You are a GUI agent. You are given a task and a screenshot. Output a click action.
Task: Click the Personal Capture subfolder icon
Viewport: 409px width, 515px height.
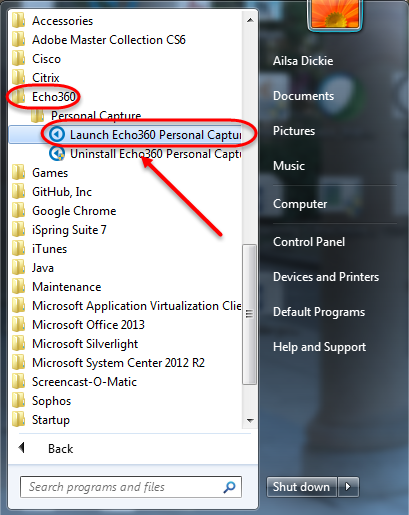pos(37,116)
